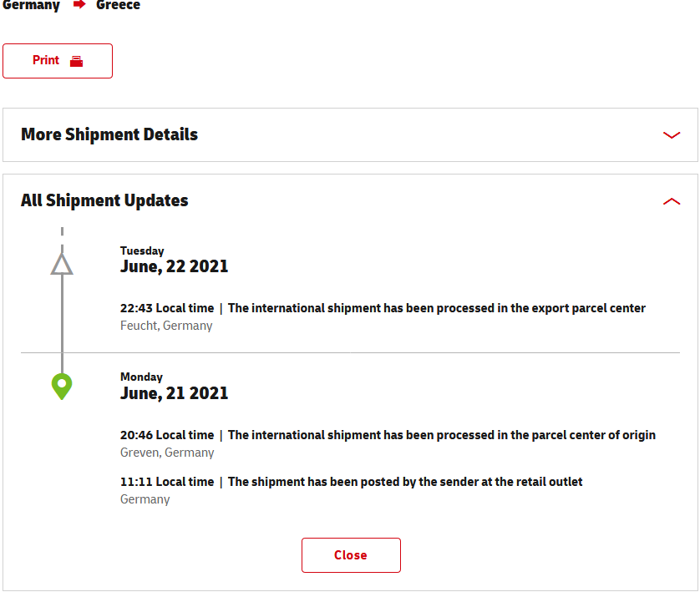Image resolution: width=700 pixels, height=592 pixels.
Task: Click the gray triangle timeline marker
Action: tap(62, 265)
